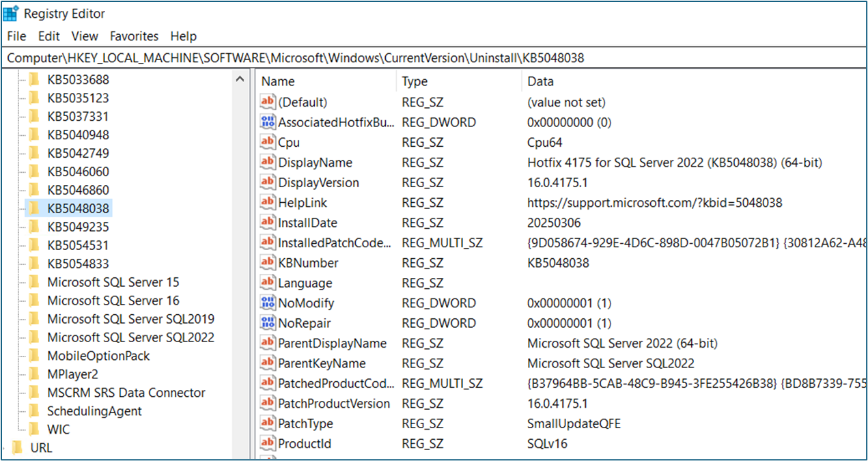868x461 pixels.
Task: Open the Favorites menu
Action: click(x=134, y=36)
